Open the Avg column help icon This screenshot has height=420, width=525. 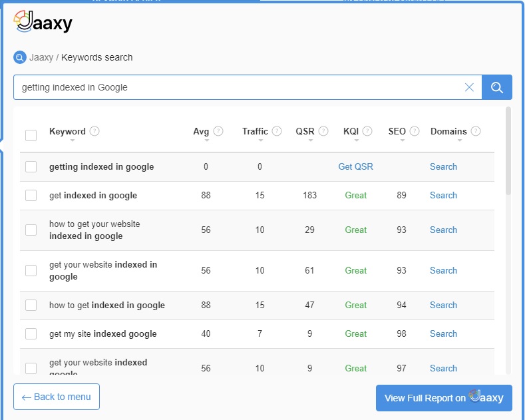click(218, 131)
